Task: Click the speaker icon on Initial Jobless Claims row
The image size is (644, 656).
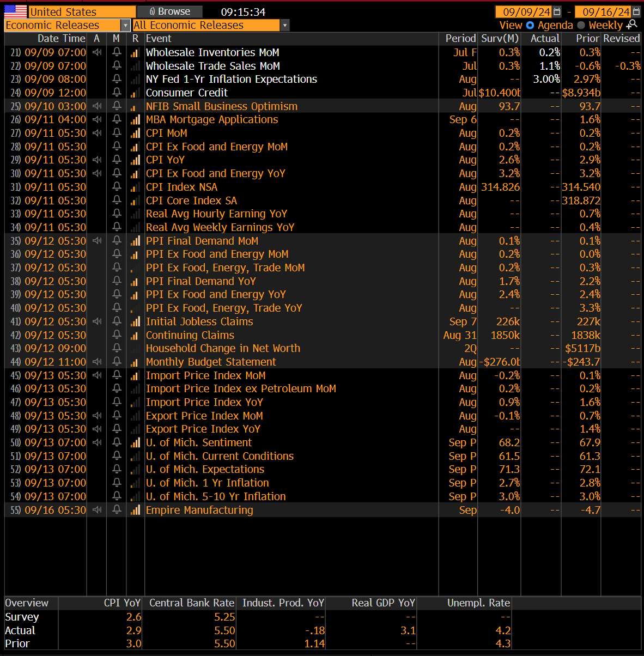Action: [x=96, y=321]
